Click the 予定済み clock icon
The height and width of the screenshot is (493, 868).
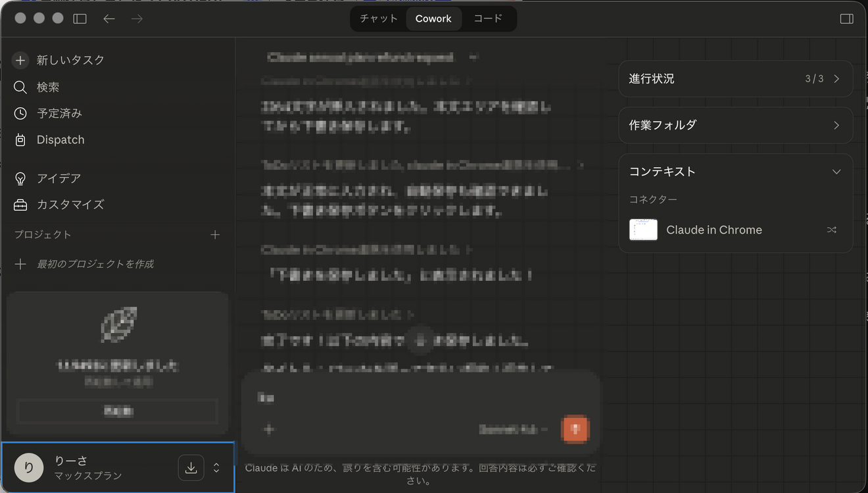tap(20, 113)
